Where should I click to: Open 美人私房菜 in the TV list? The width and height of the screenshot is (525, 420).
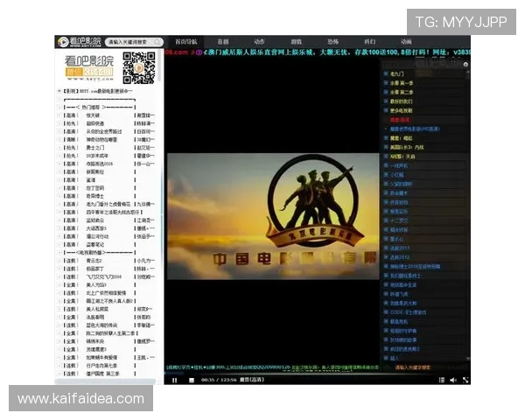tap(97, 309)
